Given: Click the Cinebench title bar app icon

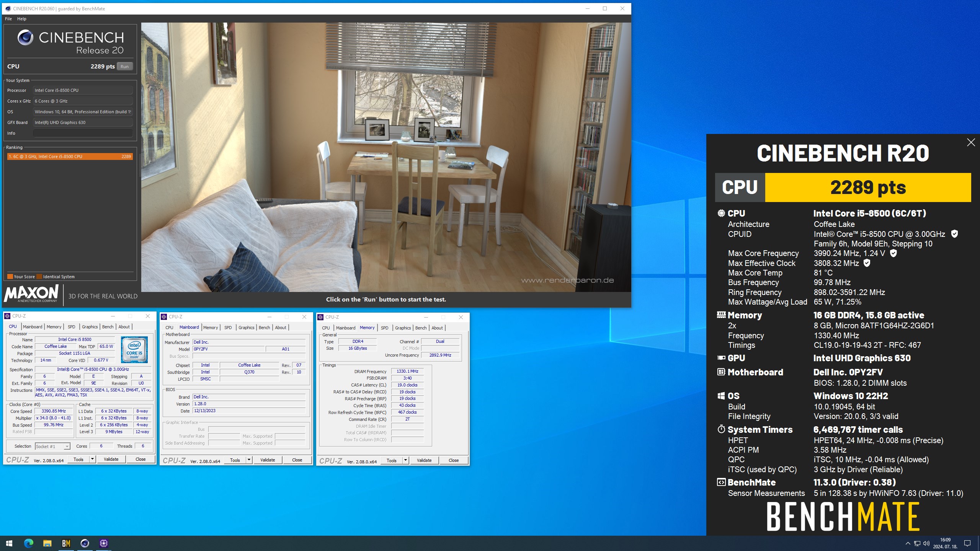Looking at the screenshot, I should click(x=8, y=8).
